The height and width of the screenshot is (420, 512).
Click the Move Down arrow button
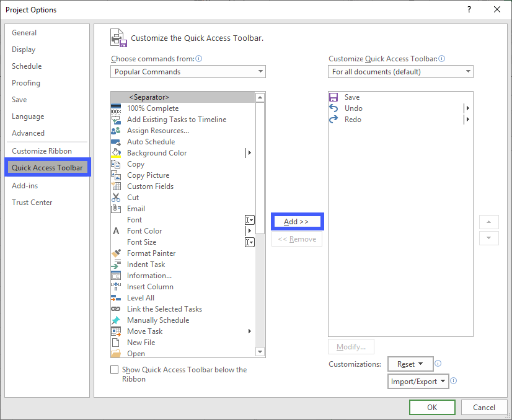[489, 238]
